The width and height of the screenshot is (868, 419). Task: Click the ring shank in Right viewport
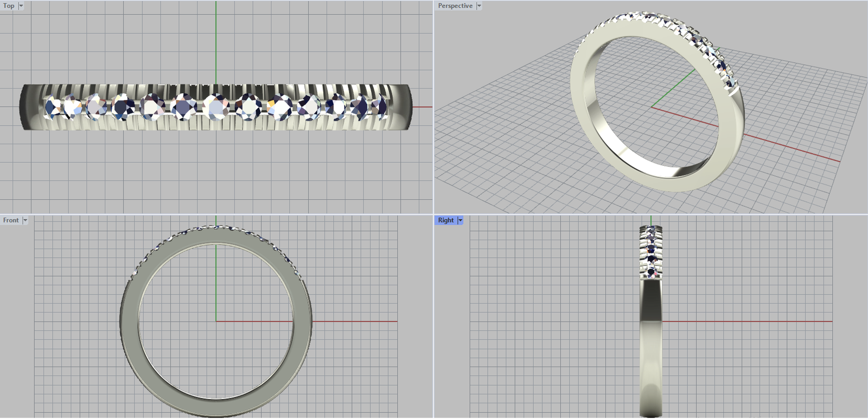[x=650, y=347]
